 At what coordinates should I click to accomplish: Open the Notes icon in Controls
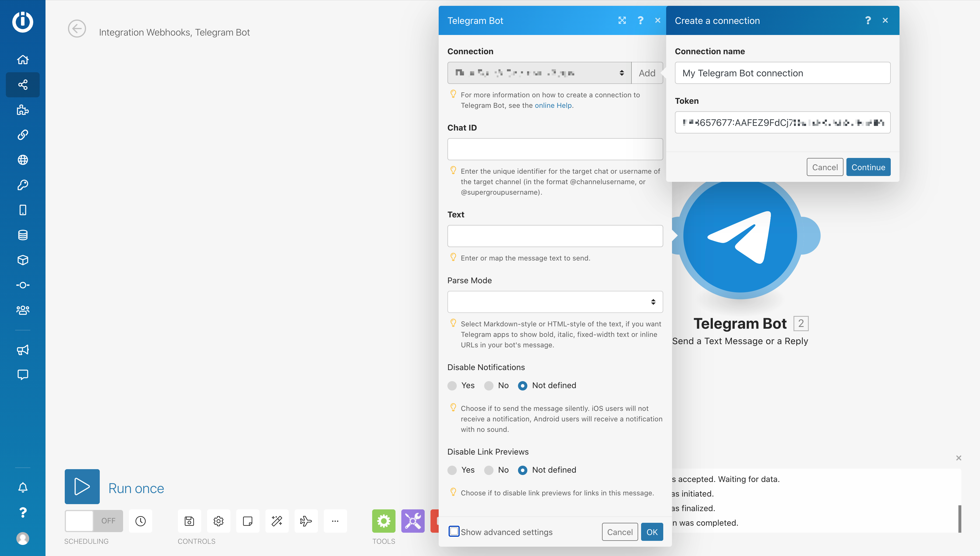248,521
